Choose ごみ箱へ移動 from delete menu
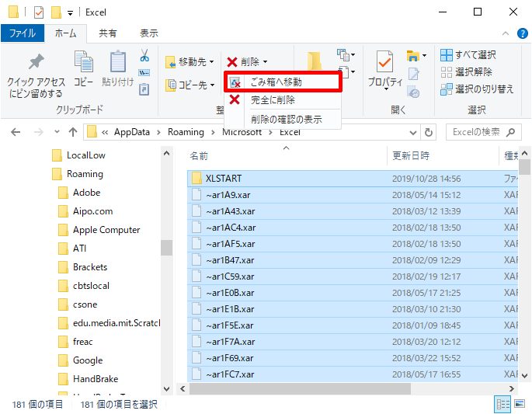The height and width of the screenshot is (414, 532). 283,82
